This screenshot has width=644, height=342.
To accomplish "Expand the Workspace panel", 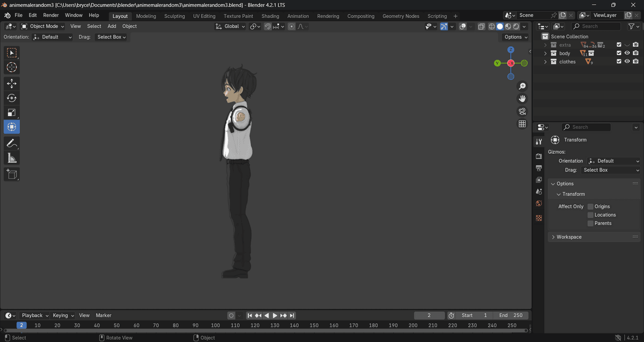I will [x=569, y=237].
